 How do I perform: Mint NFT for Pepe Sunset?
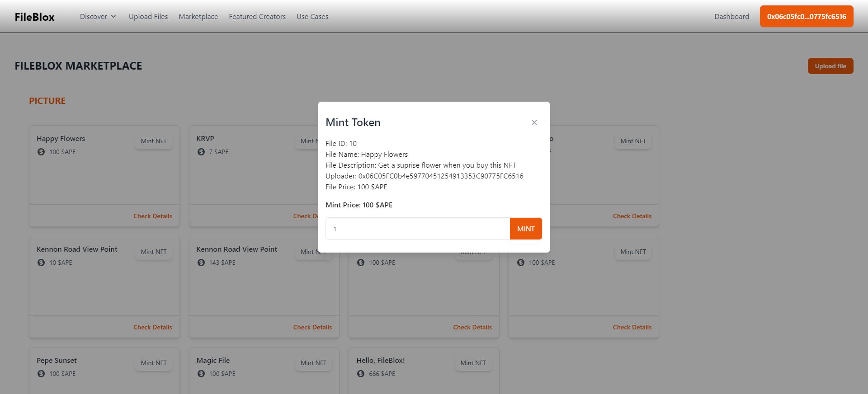pos(154,363)
